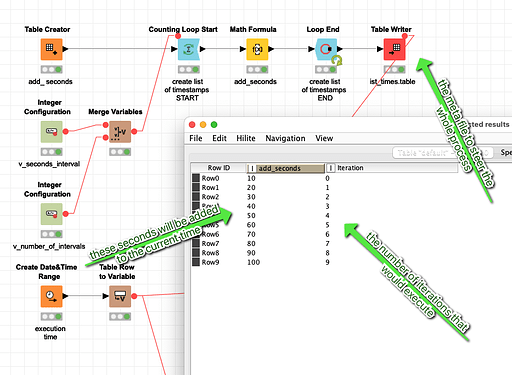Click the Row ID column header

click(x=219, y=168)
